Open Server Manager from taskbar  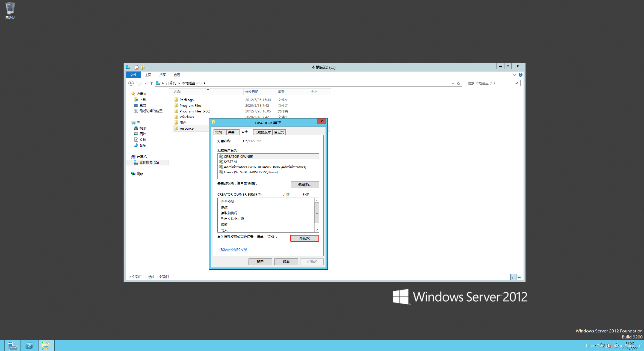click(12, 346)
